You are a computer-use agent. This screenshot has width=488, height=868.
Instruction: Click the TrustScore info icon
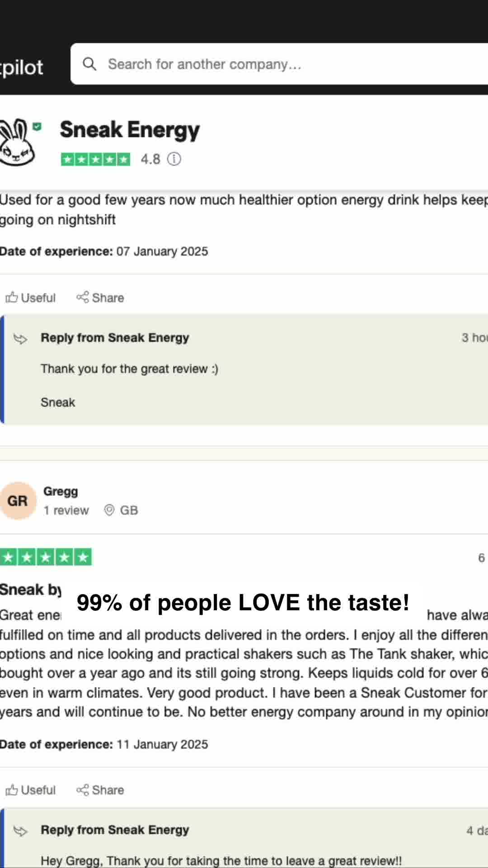click(x=174, y=159)
